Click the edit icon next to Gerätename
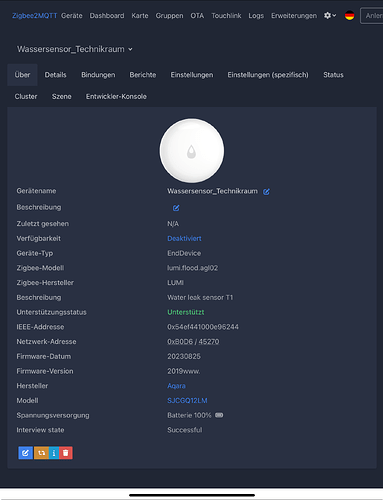383x500 pixels. pos(266,192)
